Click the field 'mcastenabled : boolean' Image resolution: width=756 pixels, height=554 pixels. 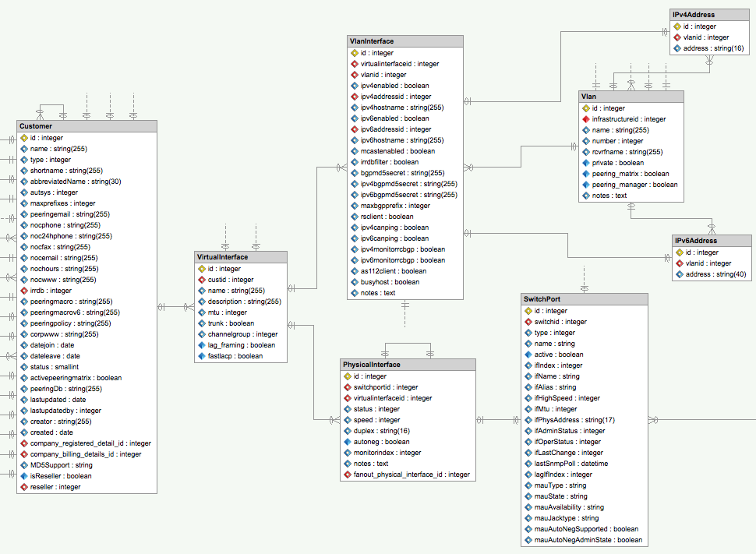click(x=397, y=151)
